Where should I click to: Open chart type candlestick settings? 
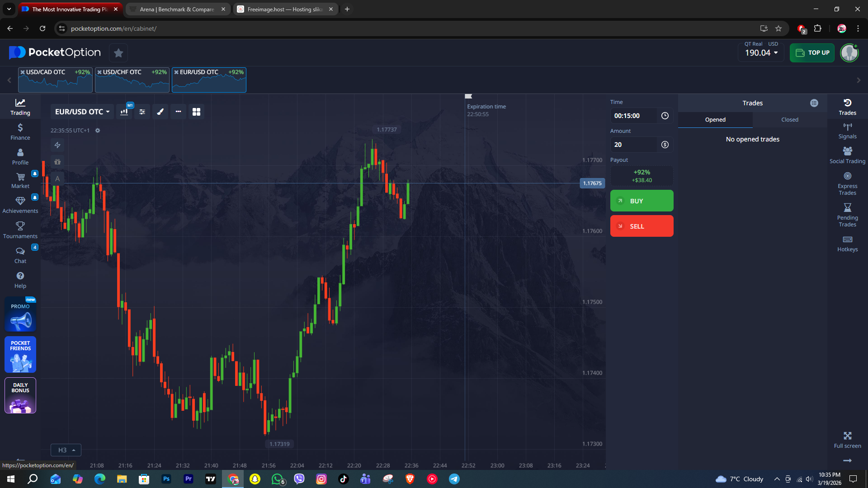coord(124,112)
